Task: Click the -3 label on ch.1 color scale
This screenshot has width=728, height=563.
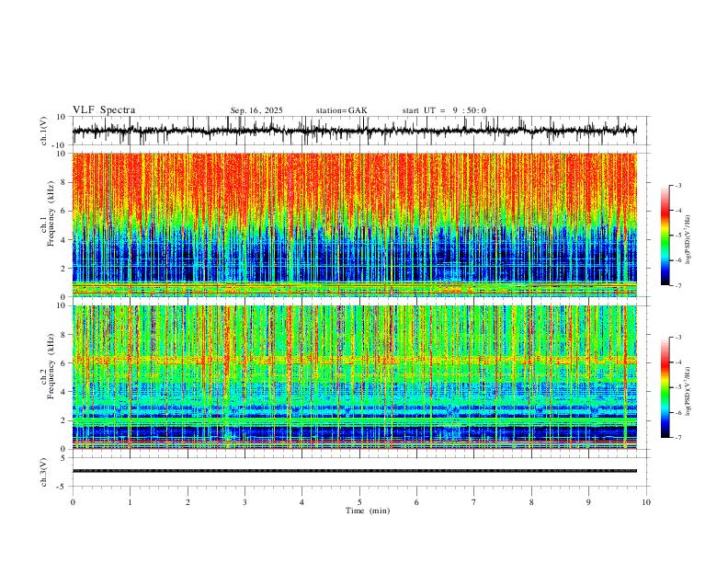Action: (678, 185)
